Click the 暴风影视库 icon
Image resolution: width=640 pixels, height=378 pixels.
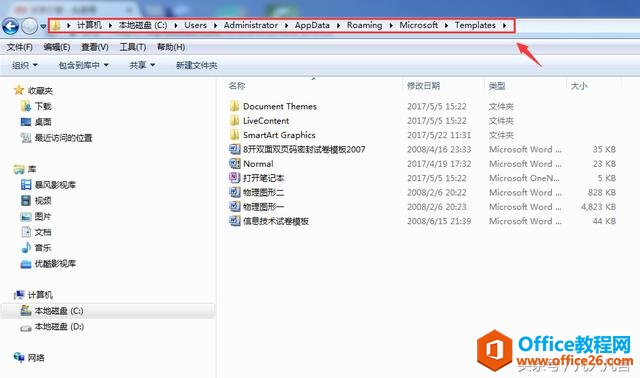coord(26,185)
